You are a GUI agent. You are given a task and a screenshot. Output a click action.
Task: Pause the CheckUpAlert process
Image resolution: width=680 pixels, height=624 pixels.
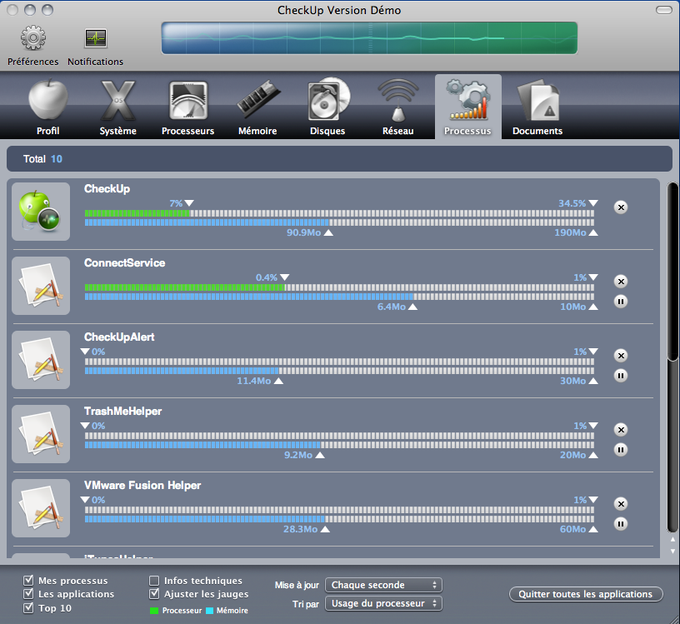(621, 376)
